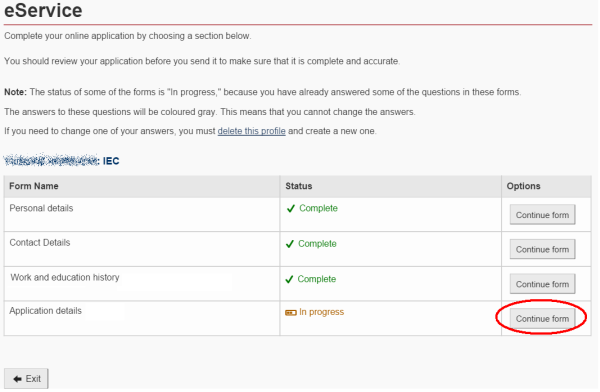Select the Contact Details form name
The width and height of the screenshot is (600, 392).
[40, 243]
